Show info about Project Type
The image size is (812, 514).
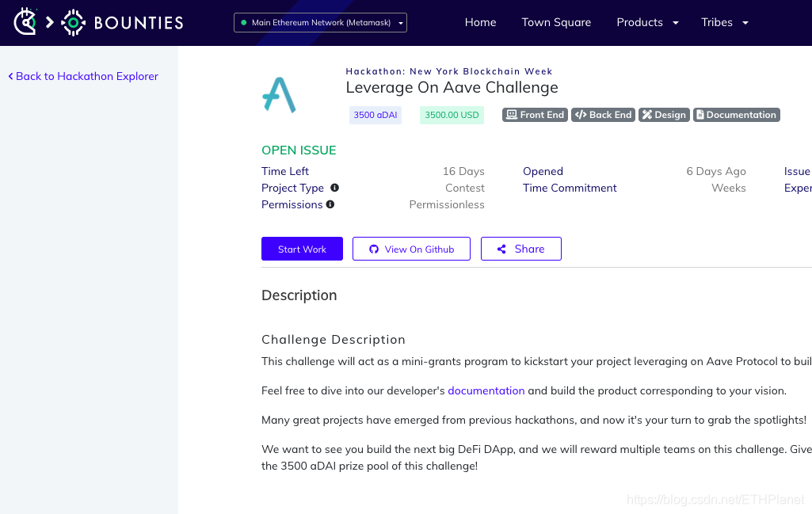tap(334, 188)
